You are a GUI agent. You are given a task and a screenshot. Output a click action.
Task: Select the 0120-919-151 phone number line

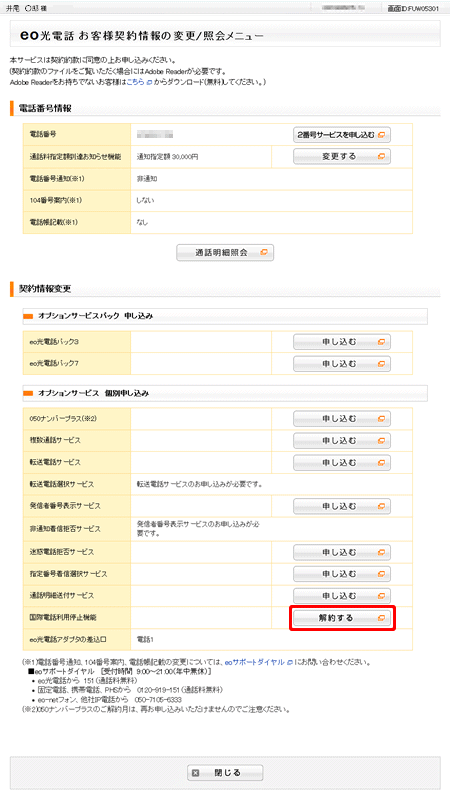pyautogui.click(x=130, y=690)
